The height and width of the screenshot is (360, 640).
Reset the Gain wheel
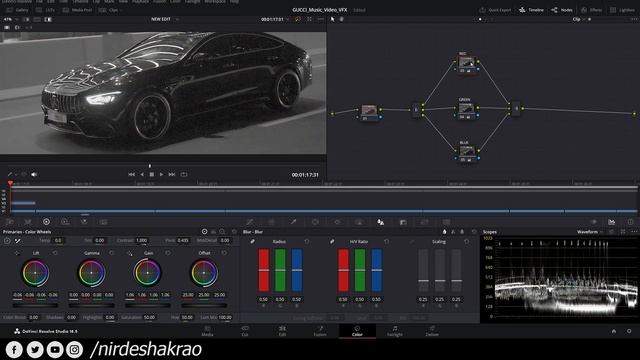(168, 253)
